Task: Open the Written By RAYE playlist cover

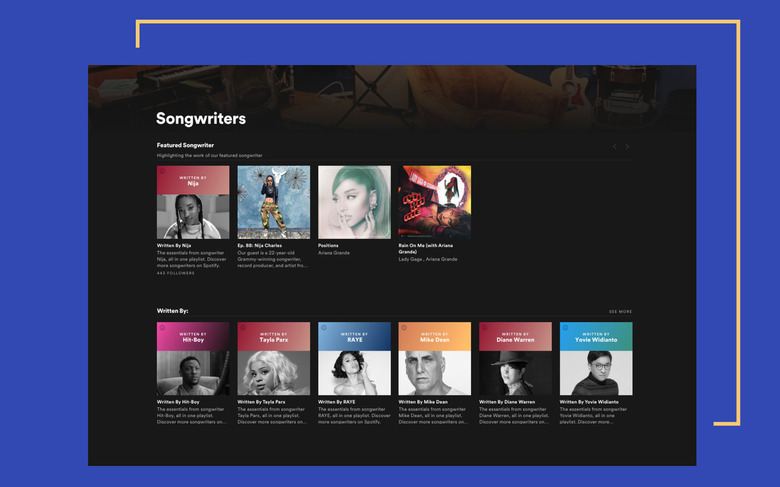Action: tap(354, 358)
